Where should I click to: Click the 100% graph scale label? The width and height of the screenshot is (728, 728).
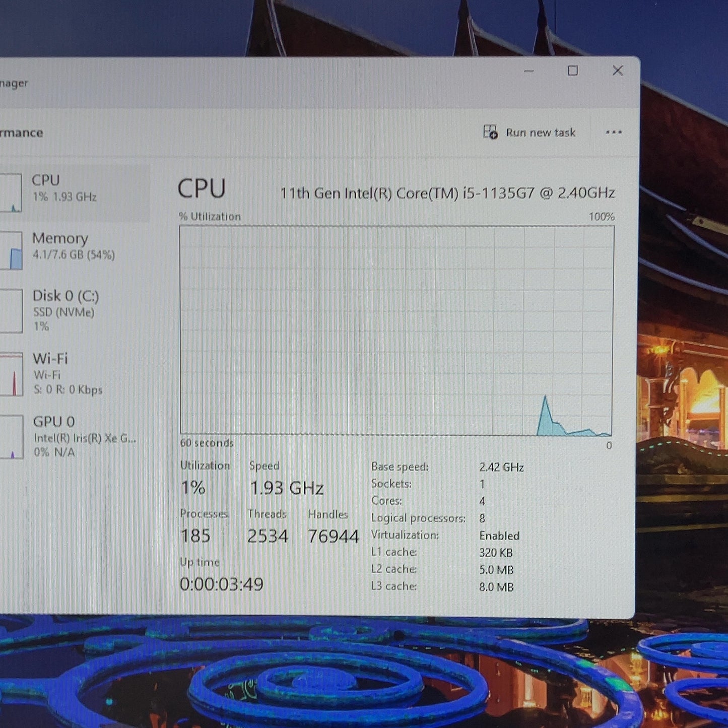[x=602, y=217]
